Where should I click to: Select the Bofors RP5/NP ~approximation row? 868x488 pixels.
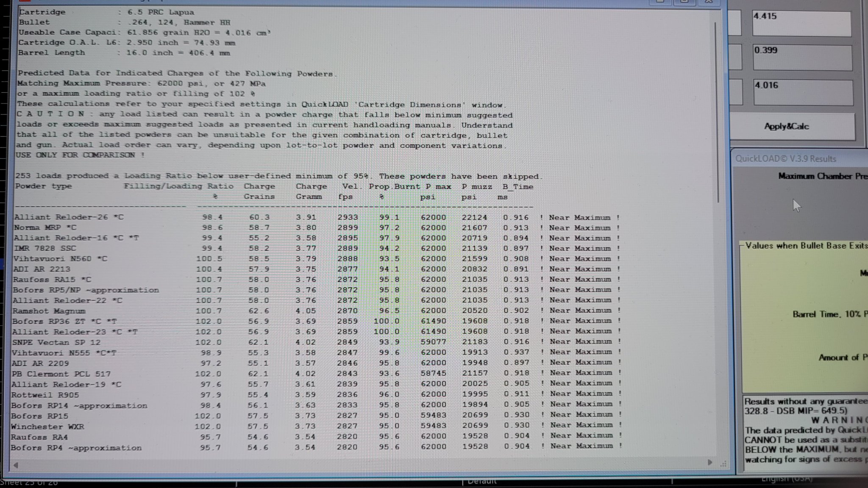(x=317, y=290)
